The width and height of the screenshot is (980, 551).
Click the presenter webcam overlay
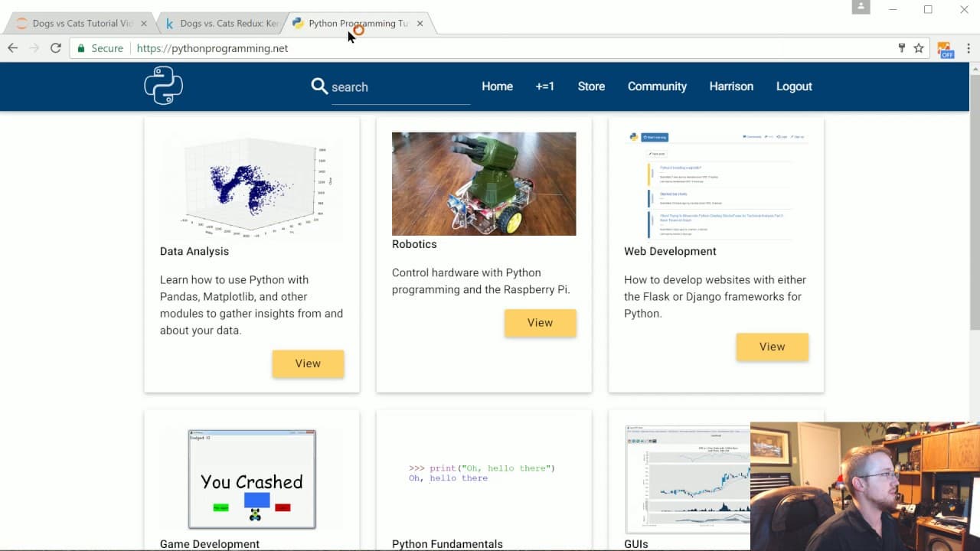click(865, 486)
